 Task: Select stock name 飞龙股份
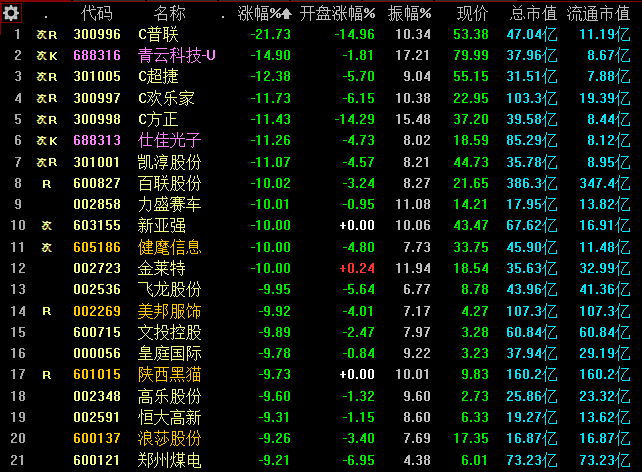pos(170,289)
